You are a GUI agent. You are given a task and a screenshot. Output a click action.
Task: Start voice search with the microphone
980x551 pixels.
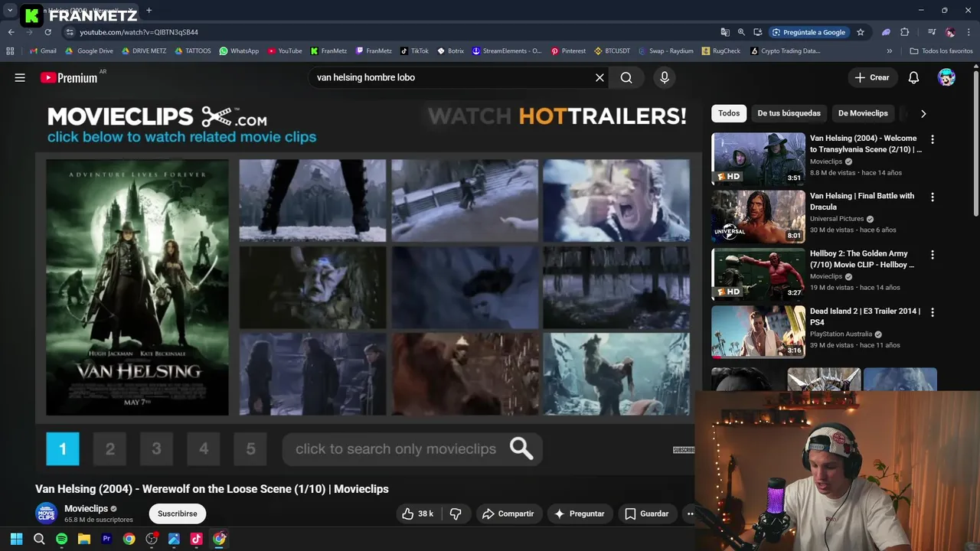[x=665, y=77]
